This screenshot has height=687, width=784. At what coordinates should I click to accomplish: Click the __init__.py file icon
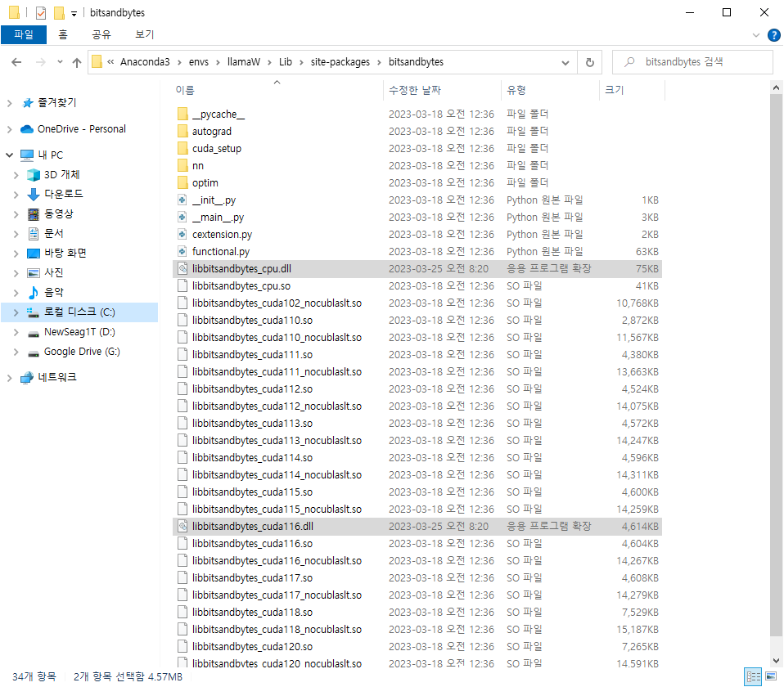(182, 200)
